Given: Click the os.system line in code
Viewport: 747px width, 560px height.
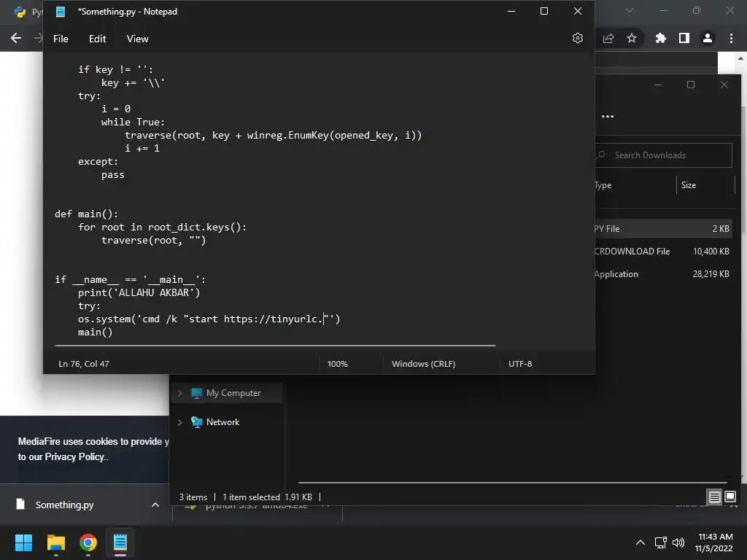Looking at the screenshot, I should point(209,319).
